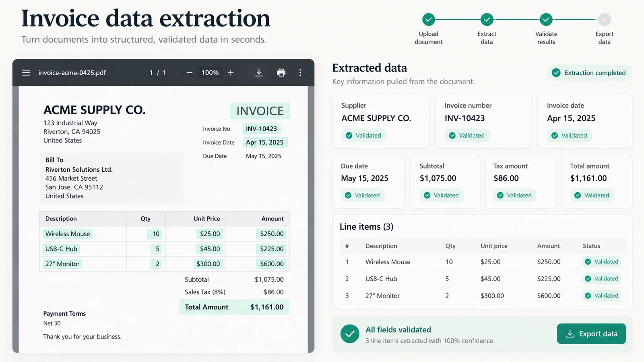Click Validated status for 27" Monitor row
Image resolution: width=644 pixels, height=362 pixels.
(x=602, y=296)
